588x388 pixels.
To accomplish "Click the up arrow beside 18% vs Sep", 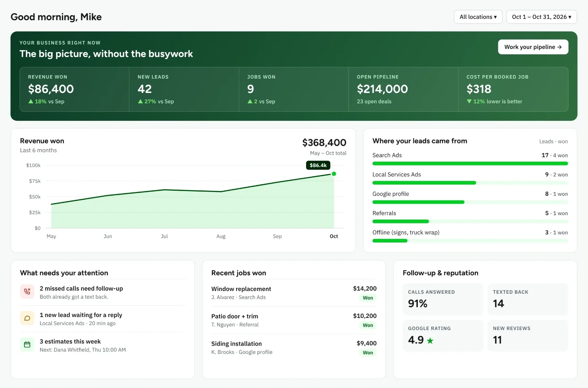I will click(x=31, y=101).
